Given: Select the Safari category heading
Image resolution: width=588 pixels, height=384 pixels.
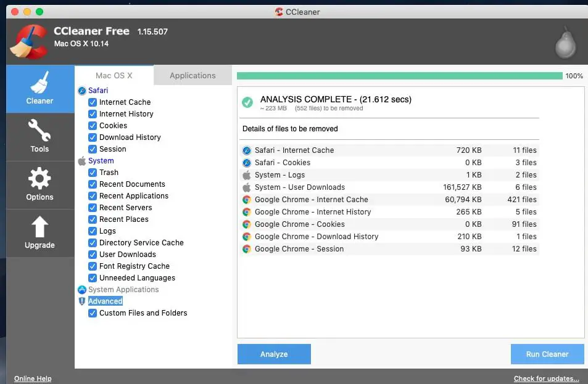Looking at the screenshot, I should pos(98,91).
